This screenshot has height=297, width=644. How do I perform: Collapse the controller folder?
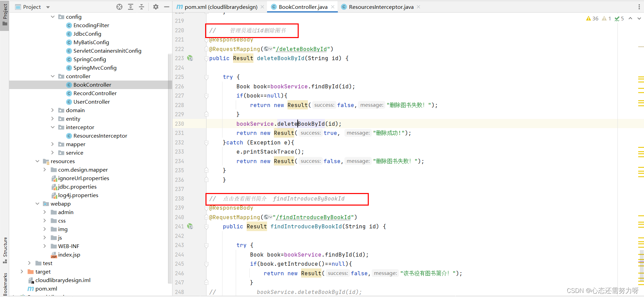tap(53, 76)
